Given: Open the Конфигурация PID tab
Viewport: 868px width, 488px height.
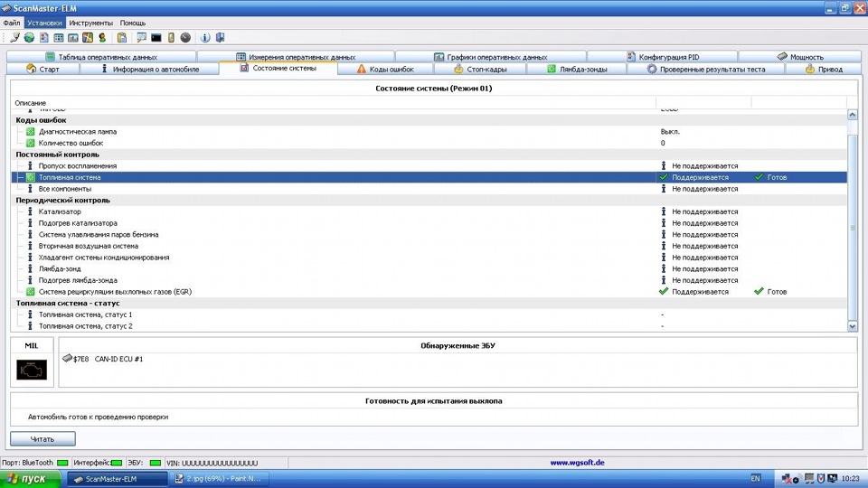Looking at the screenshot, I should click(662, 56).
